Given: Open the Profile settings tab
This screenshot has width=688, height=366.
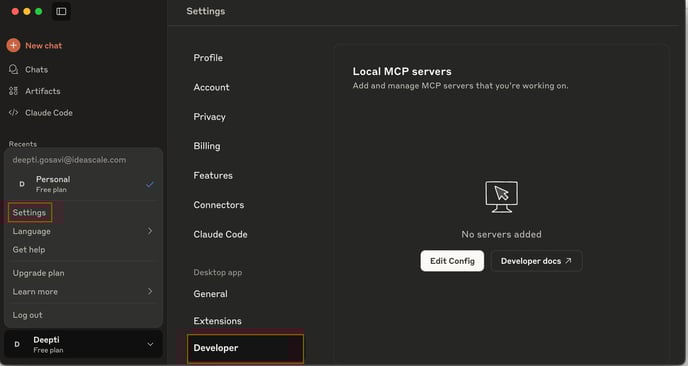Looking at the screenshot, I should pos(208,58).
